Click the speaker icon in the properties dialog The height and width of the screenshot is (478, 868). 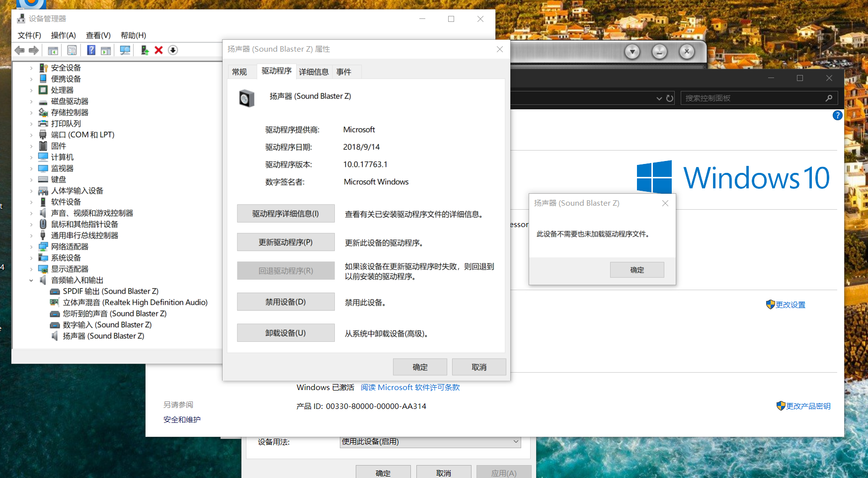(246, 98)
